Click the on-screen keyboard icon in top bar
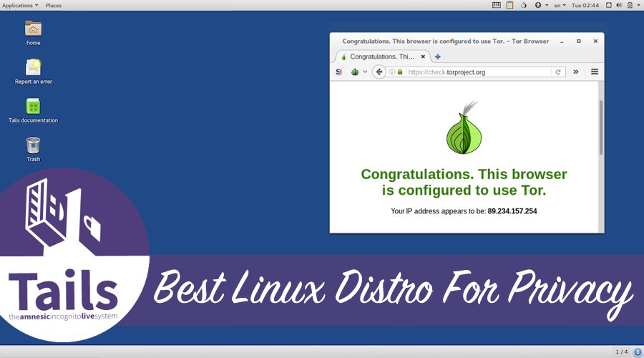Image resolution: width=644 pixels, height=358 pixels. [x=496, y=5]
